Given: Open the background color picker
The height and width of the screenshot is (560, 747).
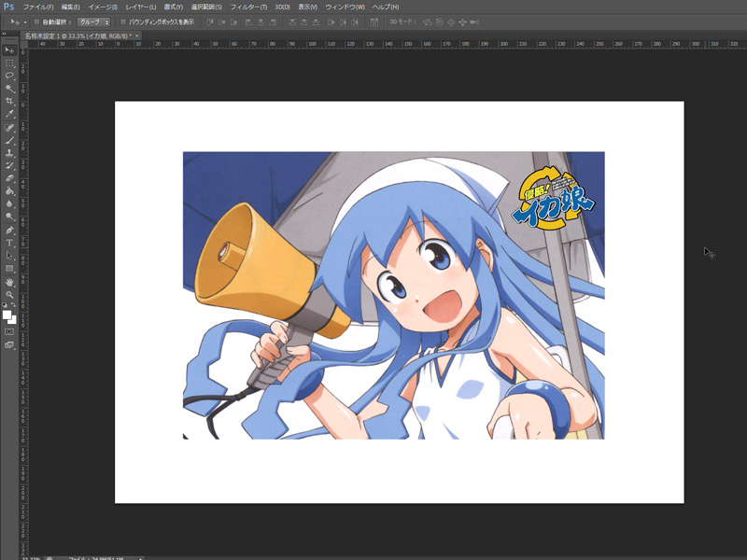Looking at the screenshot, I should click(x=13, y=320).
